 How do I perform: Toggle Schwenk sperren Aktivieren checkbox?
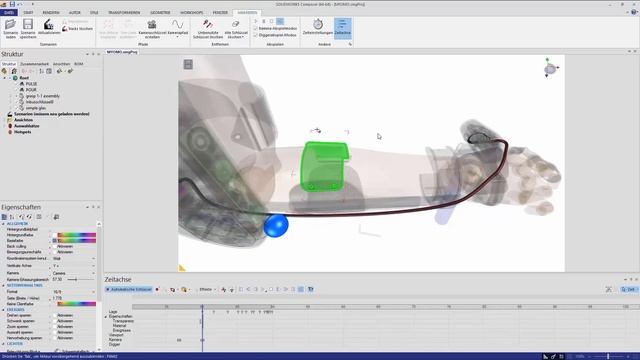click(55, 321)
